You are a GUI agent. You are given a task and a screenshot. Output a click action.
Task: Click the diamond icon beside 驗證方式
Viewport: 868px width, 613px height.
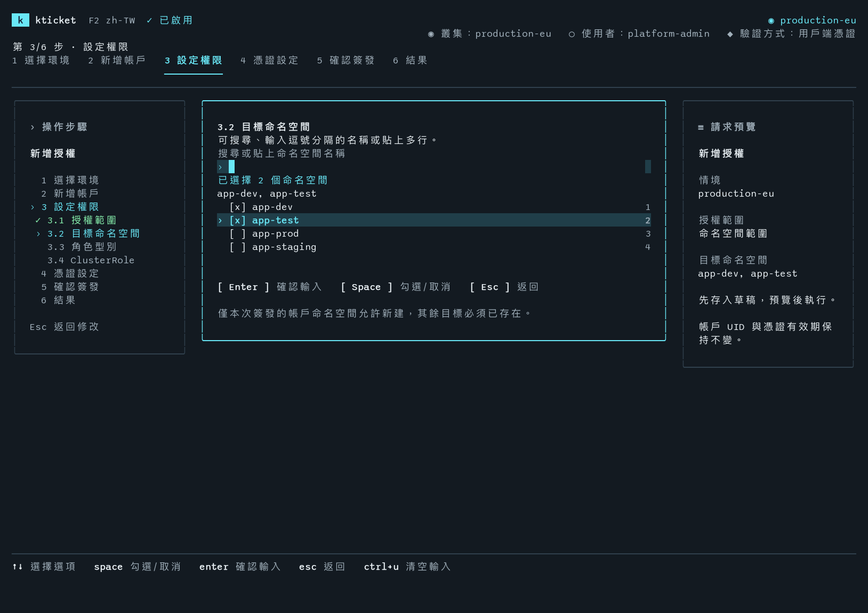click(730, 34)
